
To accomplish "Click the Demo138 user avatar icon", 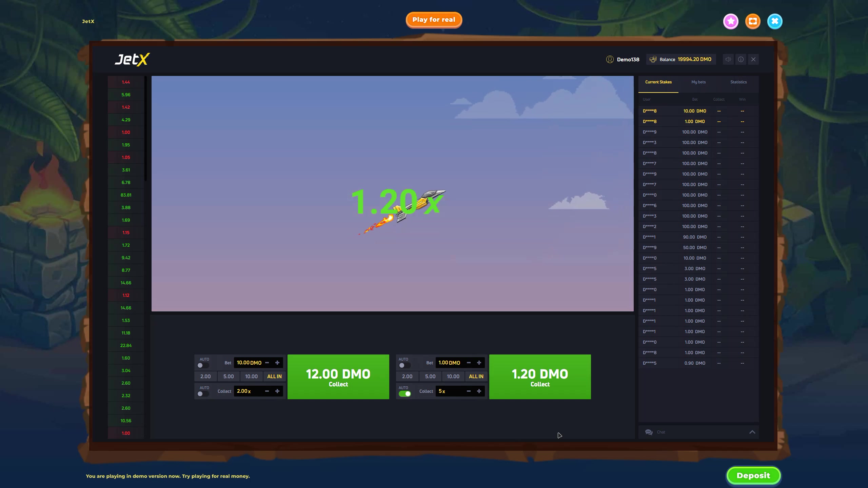I will [610, 59].
